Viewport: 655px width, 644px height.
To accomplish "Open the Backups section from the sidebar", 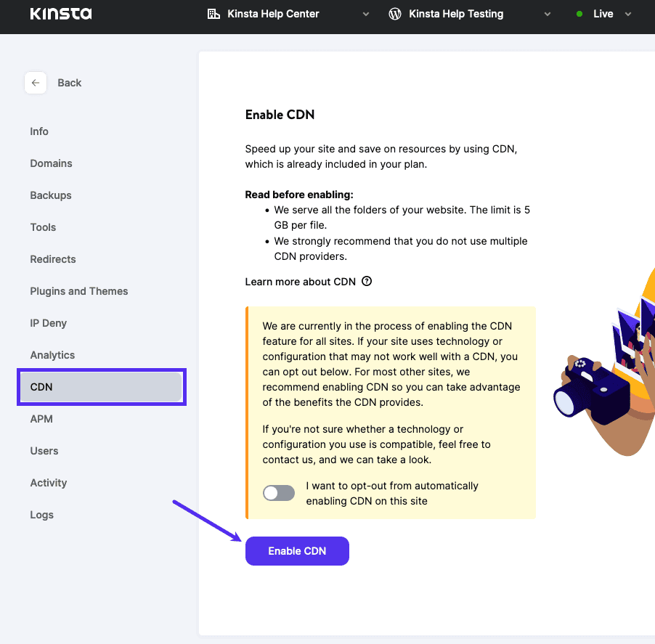I will click(50, 195).
